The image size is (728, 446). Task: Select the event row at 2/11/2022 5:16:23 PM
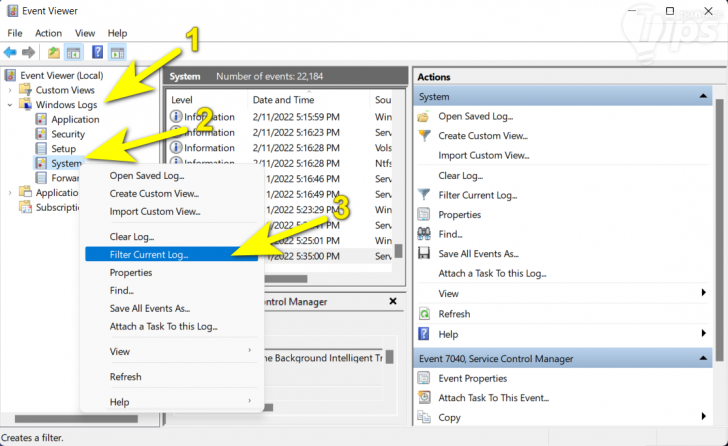pyautogui.click(x=280, y=133)
